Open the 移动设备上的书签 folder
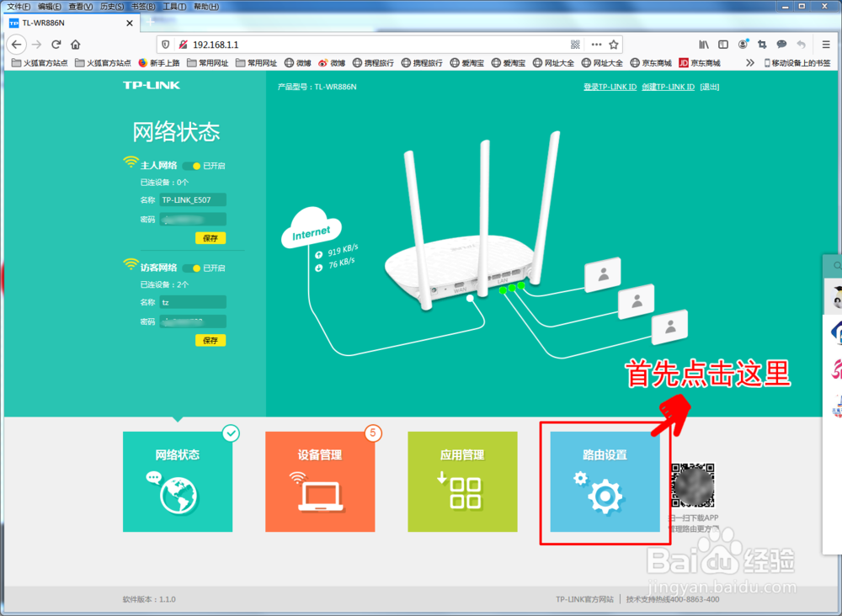 coord(797,63)
